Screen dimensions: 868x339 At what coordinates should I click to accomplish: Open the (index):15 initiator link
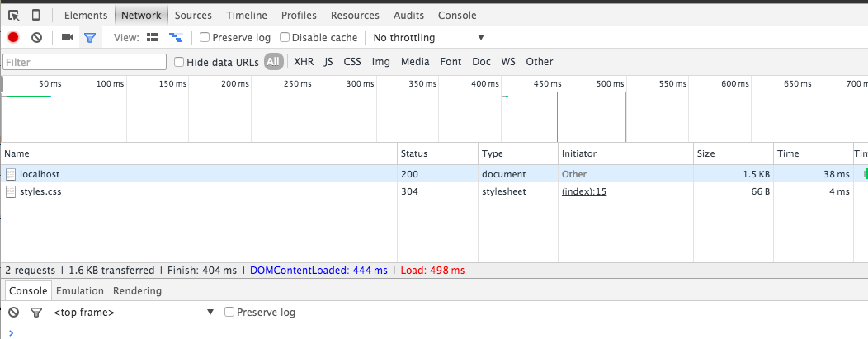(583, 191)
